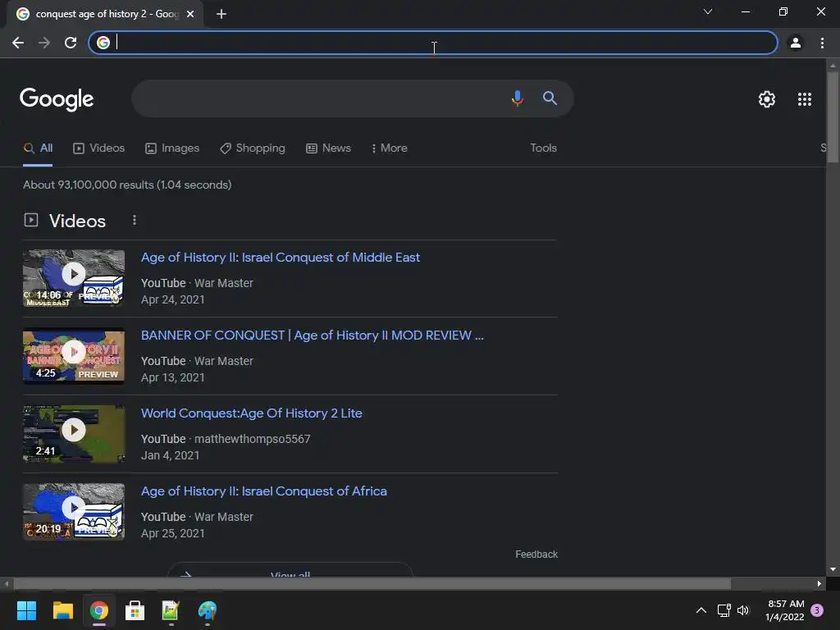Open 'World Conquest:Age Of History 2 Lite' link
The height and width of the screenshot is (630, 840).
251,413
